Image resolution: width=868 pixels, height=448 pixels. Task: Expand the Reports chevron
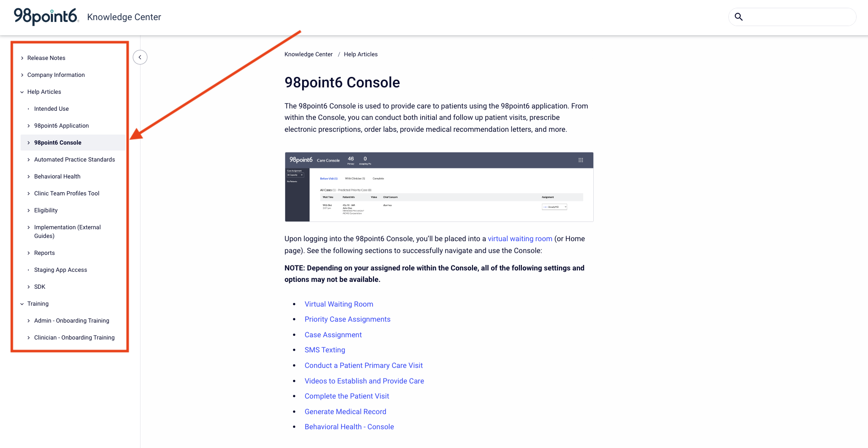(x=29, y=253)
